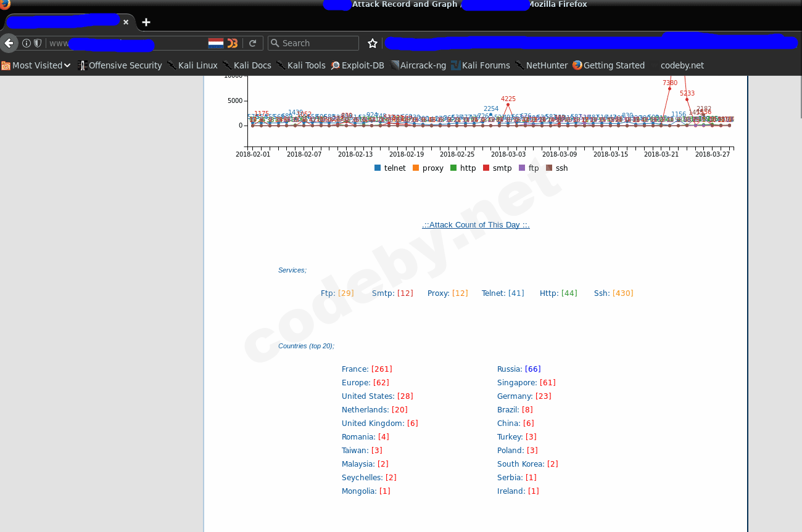Click the orange D3 icon in the address bar
Viewport: 802px width, 532px height.
pos(233,43)
